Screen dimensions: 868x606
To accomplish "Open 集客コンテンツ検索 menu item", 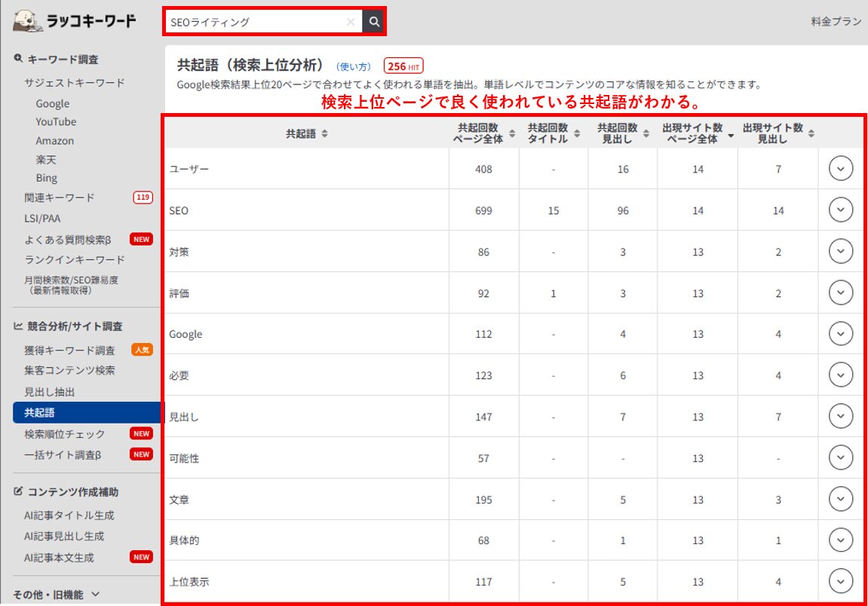I will [x=69, y=370].
